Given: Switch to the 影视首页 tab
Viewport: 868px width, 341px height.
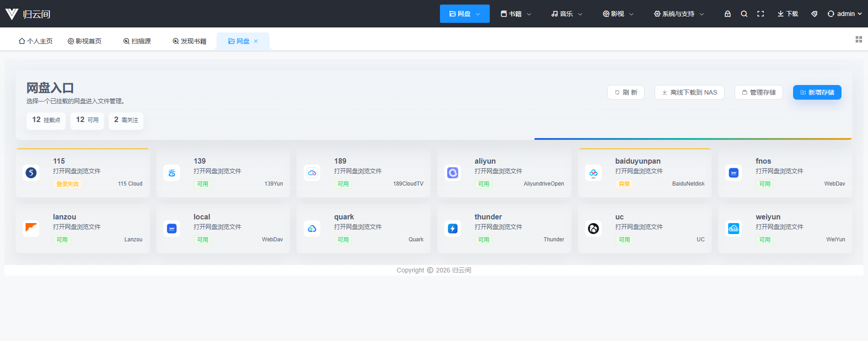Looking at the screenshot, I should (85, 41).
